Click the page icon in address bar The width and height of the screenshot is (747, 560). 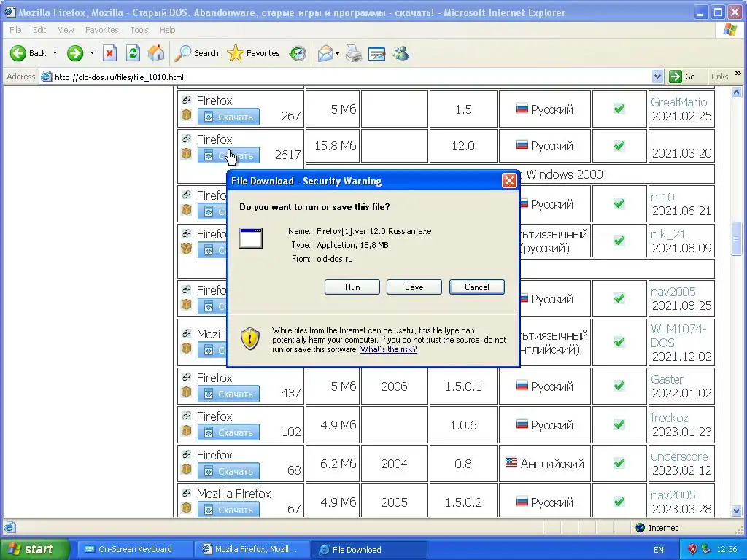tap(46, 77)
